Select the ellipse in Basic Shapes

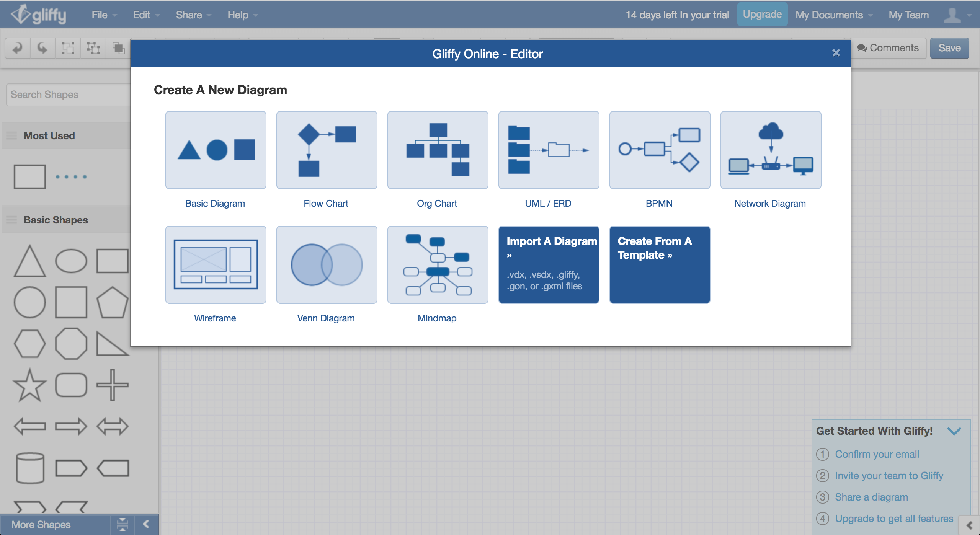[x=71, y=261]
